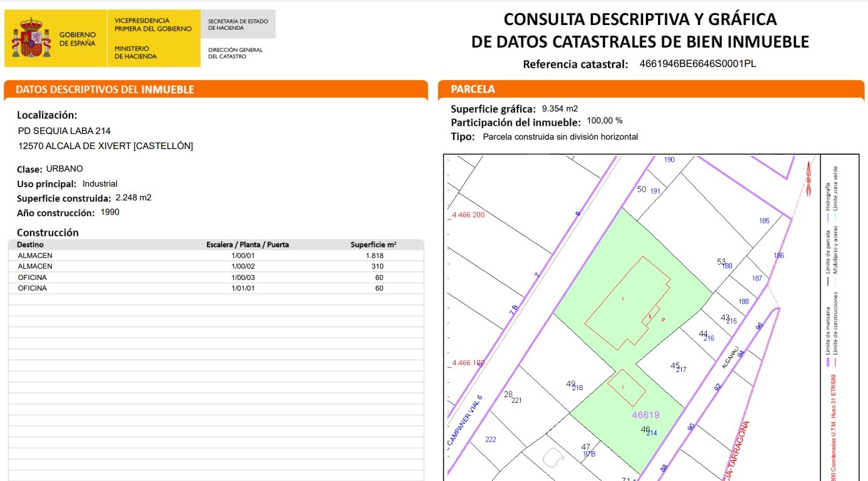Click parcel label '97B' on map

point(589,454)
